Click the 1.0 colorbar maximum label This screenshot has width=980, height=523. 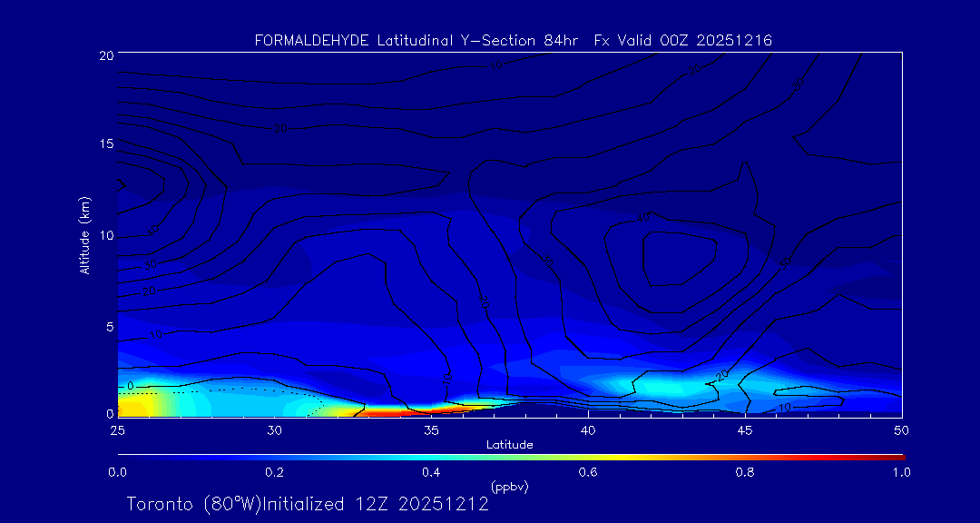click(902, 472)
